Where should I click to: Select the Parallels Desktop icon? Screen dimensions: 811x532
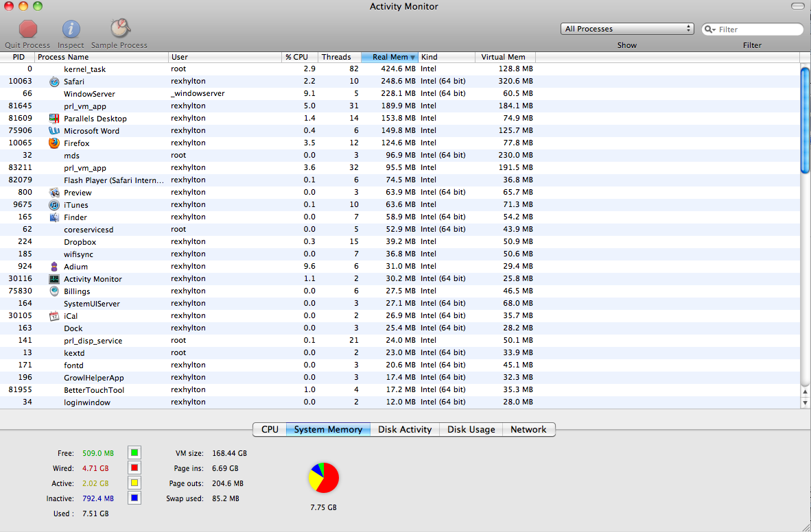54,119
